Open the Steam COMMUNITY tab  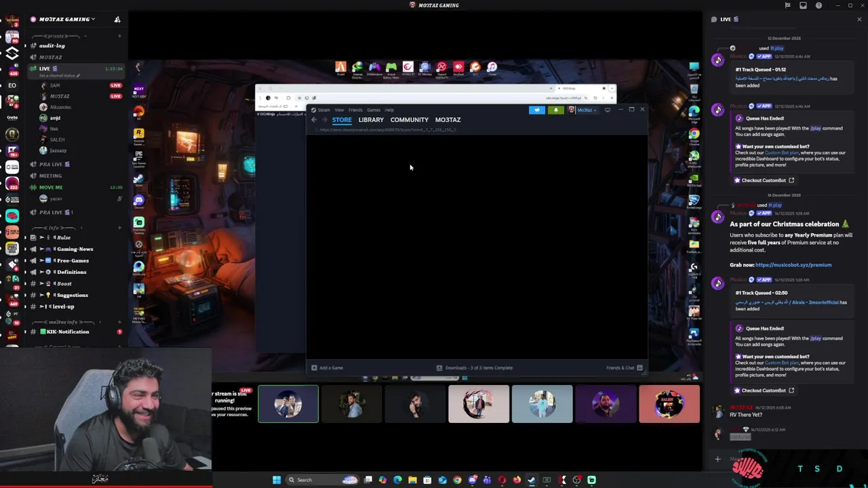[x=410, y=120]
